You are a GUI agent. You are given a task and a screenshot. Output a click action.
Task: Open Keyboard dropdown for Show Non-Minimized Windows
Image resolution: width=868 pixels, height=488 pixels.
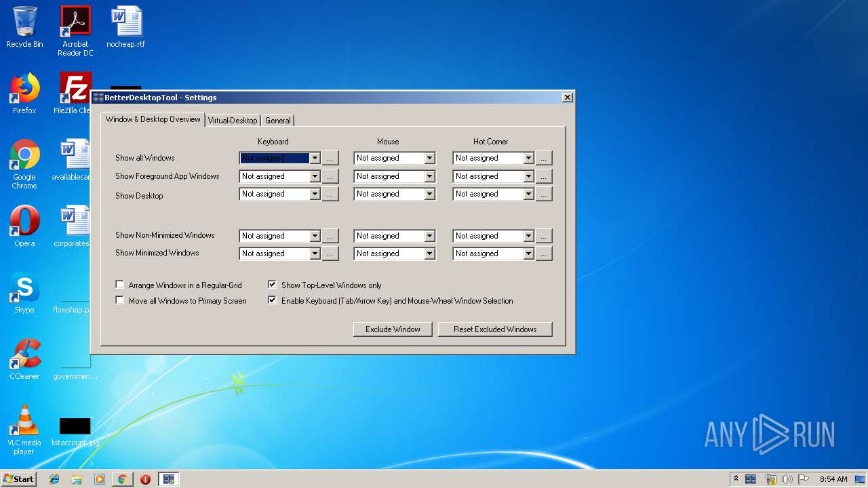pyautogui.click(x=315, y=236)
